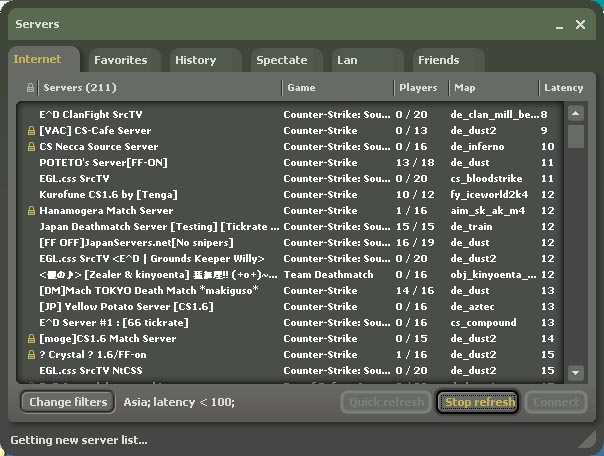Click the de_clan_mill_be... map cell

495,115
